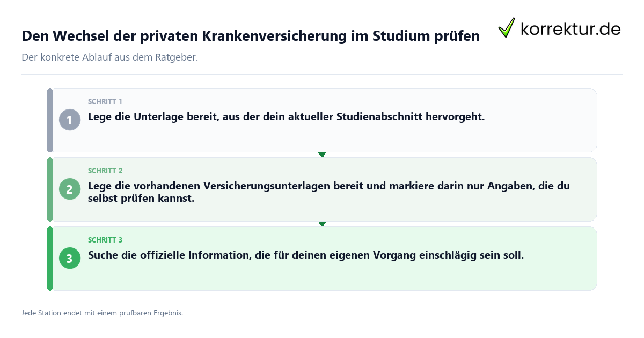Click the gray step 1 number circle

[70, 120]
